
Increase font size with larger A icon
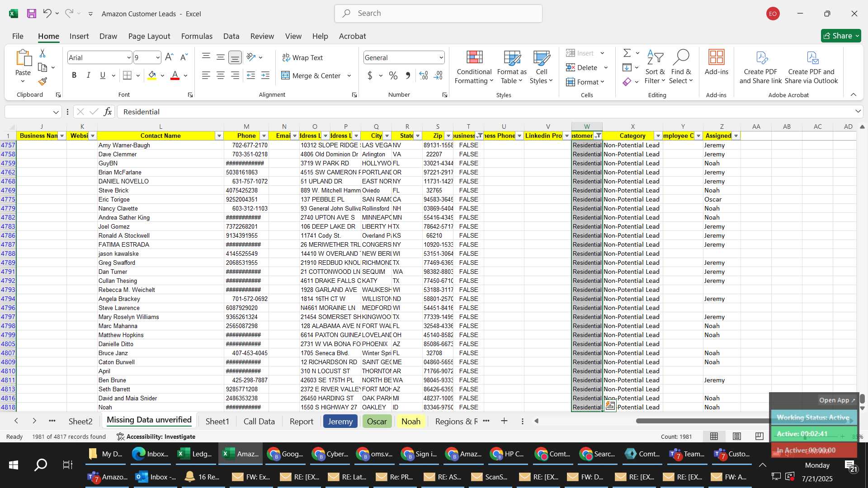[169, 57]
